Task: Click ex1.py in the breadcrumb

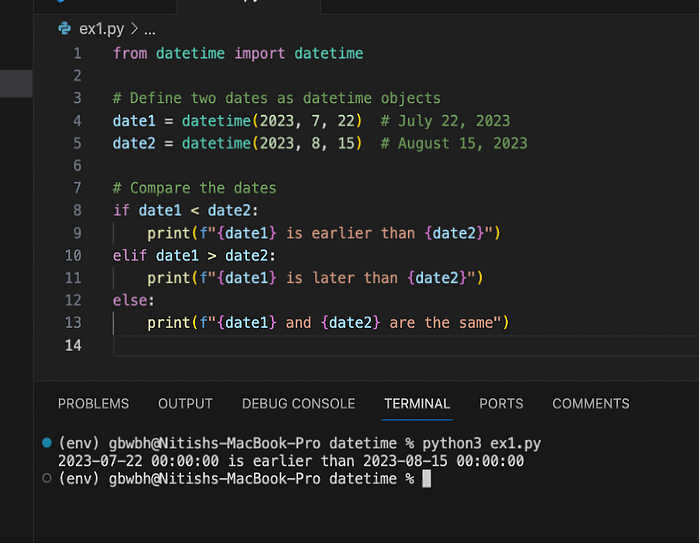Action: [101, 29]
